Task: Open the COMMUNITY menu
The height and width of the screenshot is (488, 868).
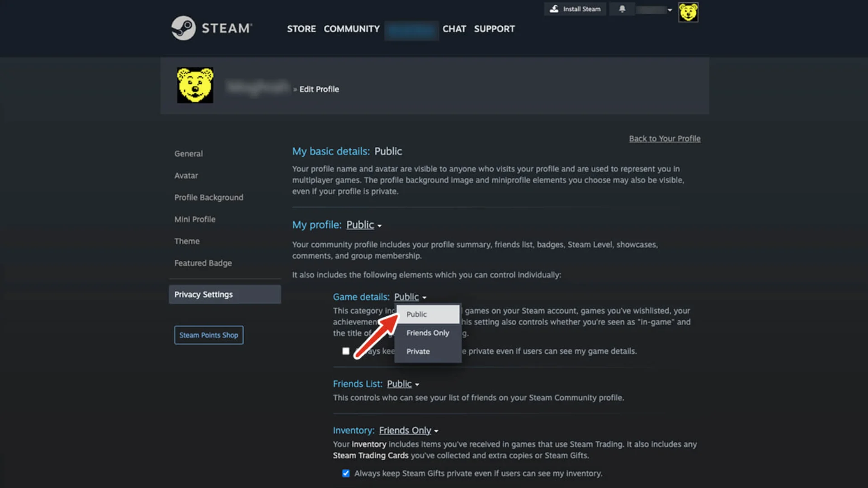Action: coord(352,29)
